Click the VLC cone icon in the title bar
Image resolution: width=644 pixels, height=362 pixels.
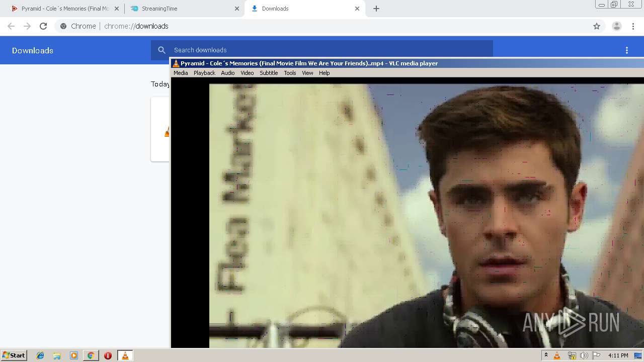point(176,63)
